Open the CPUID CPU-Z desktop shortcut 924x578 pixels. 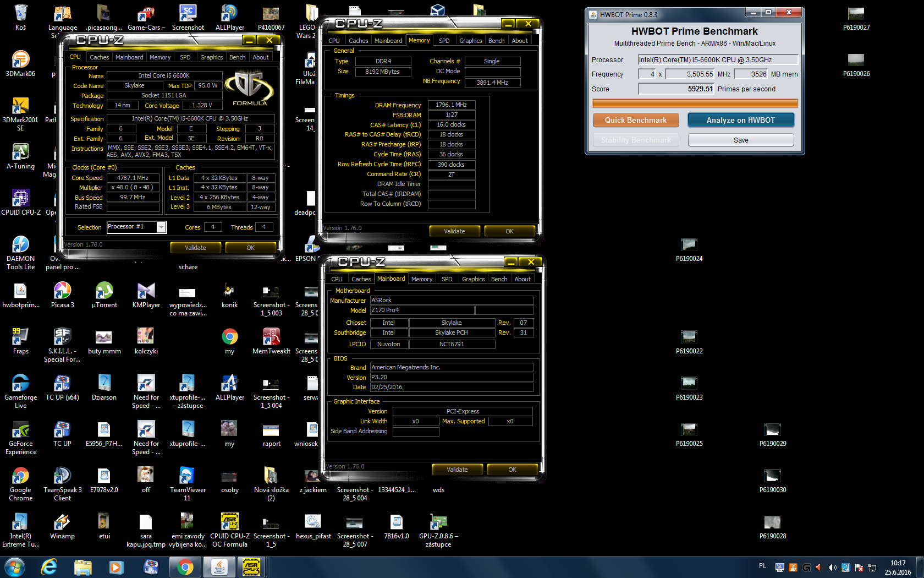pos(20,202)
